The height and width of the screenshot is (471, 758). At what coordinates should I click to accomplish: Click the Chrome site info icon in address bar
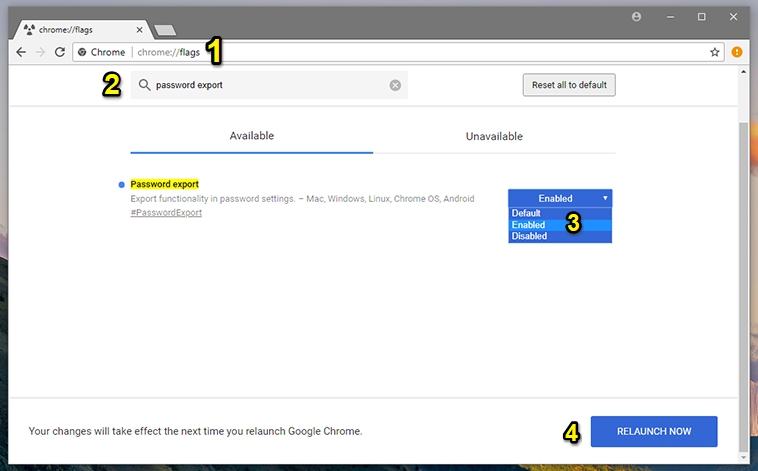[82, 52]
